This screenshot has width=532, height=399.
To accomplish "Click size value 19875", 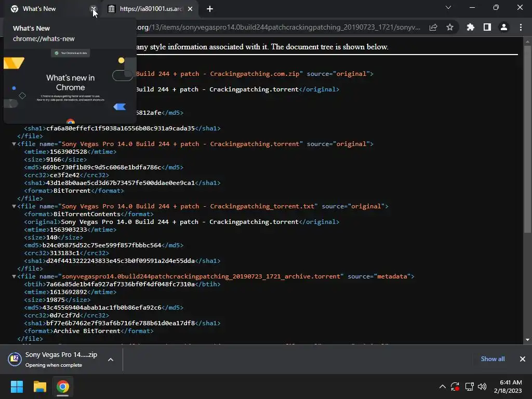I will tap(56, 300).
